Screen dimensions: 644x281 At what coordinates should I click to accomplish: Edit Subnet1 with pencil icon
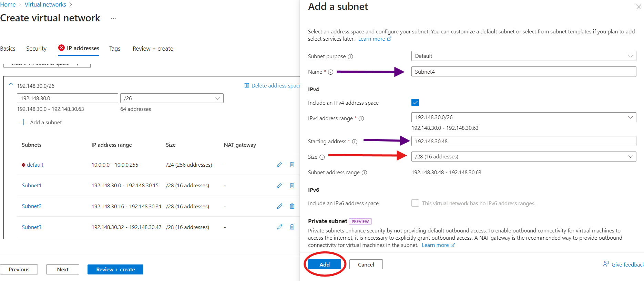279,186
